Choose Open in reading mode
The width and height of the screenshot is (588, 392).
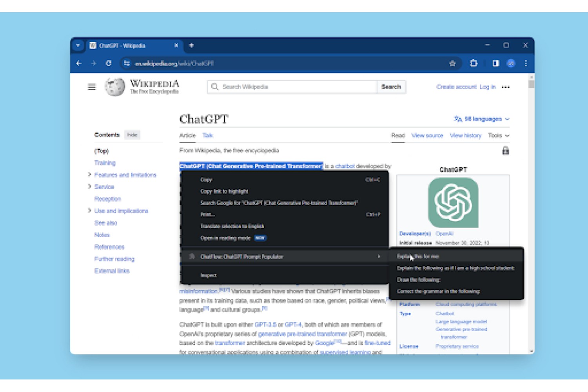285,238
